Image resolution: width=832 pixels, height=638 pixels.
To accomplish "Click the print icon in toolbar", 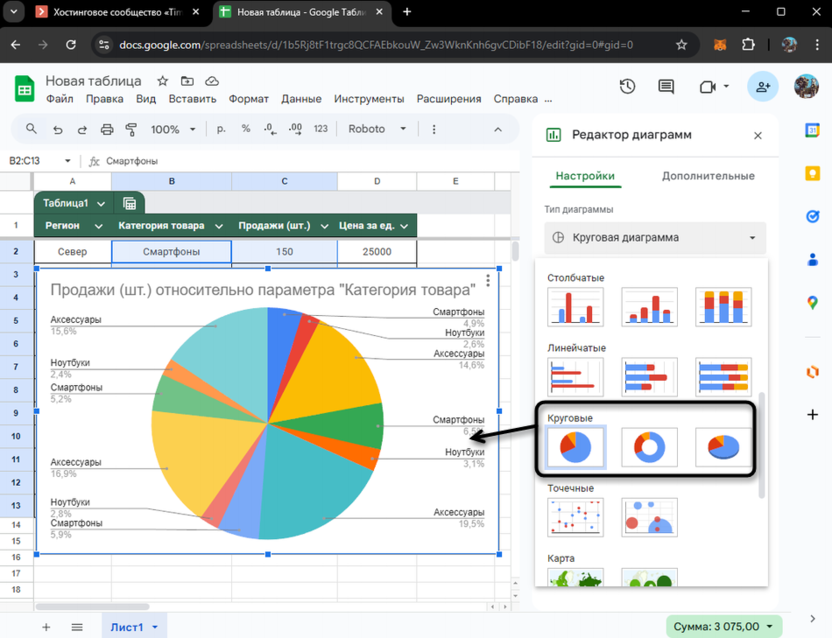I will click(107, 129).
